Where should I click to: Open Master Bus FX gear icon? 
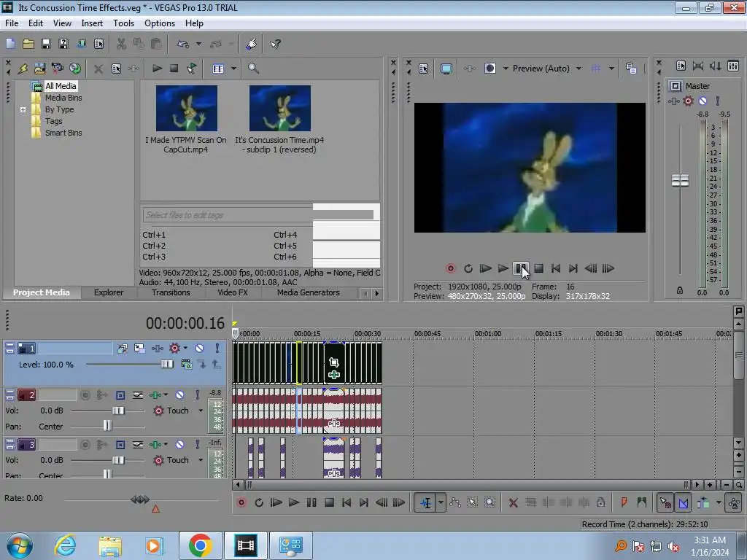pyautogui.click(x=688, y=101)
